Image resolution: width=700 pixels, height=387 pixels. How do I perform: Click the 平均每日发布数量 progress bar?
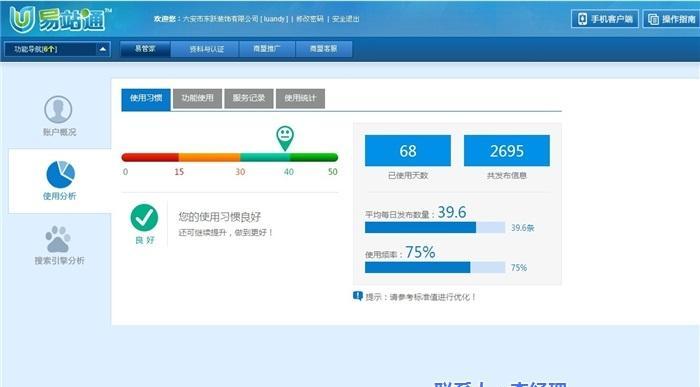435,228
